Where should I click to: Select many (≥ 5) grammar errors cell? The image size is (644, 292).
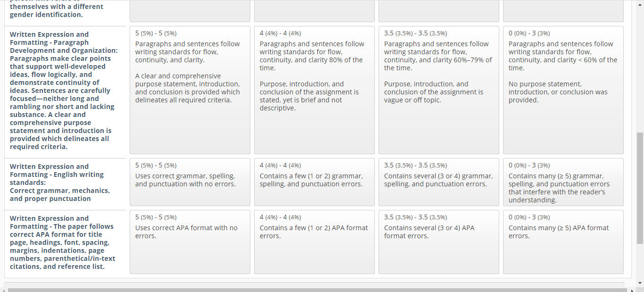[563, 182]
